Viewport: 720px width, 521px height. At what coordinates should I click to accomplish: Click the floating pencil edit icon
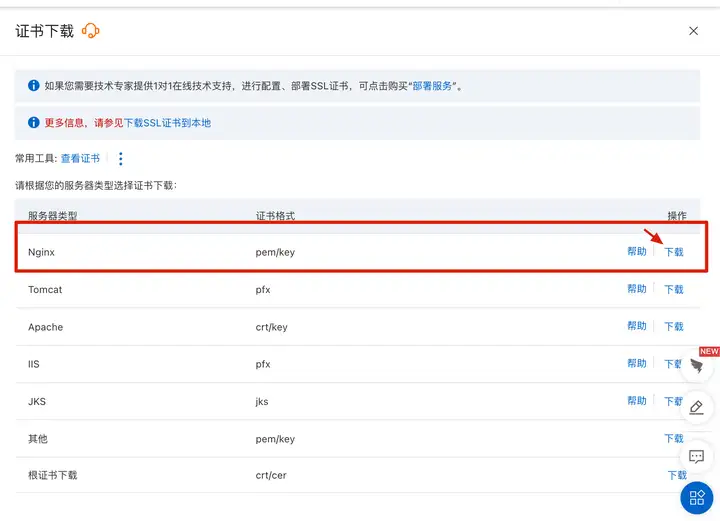[697, 407]
